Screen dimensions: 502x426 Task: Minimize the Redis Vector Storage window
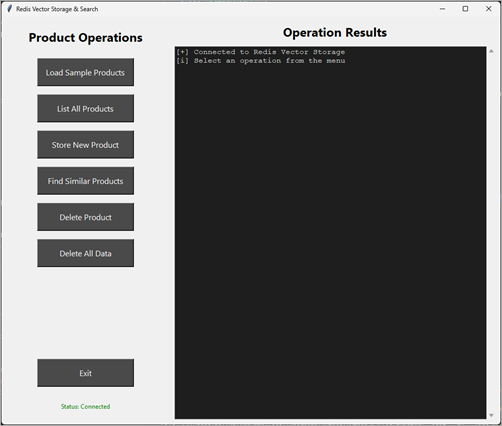pos(442,9)
